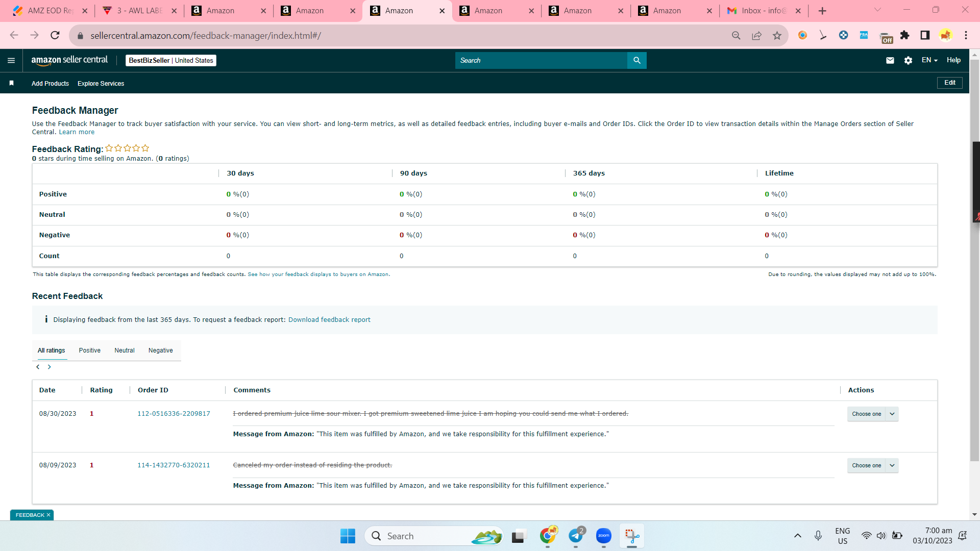Open the clock and date in the taskbar
Image resolution: width=980 pixels, height=551 pixels.
tap(933, 536)
